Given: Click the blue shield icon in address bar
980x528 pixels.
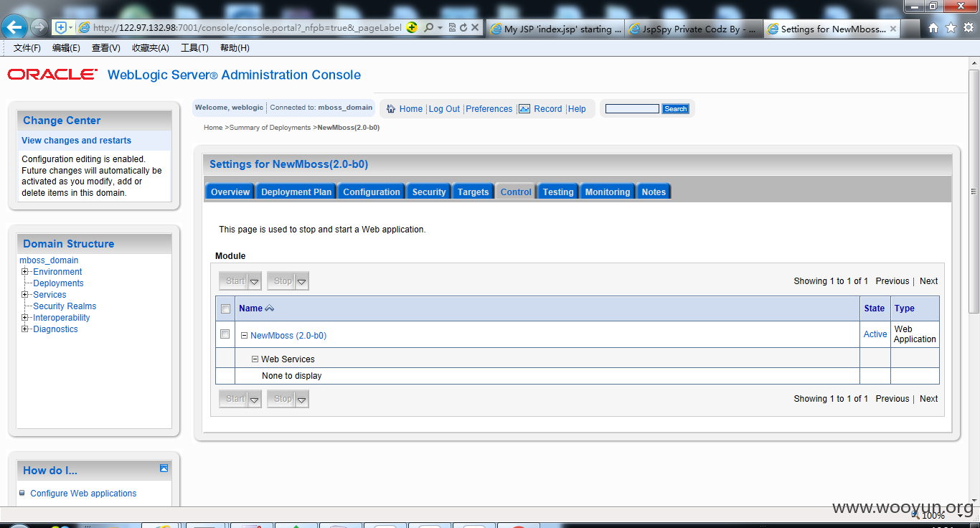Looking at the screenshot, I should point(61,27).
